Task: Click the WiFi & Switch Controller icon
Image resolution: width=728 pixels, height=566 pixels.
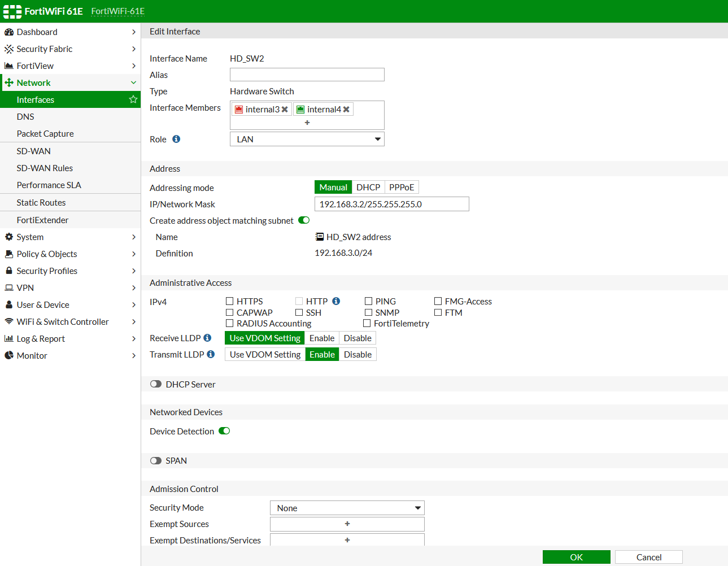Action: pos(10,321)
